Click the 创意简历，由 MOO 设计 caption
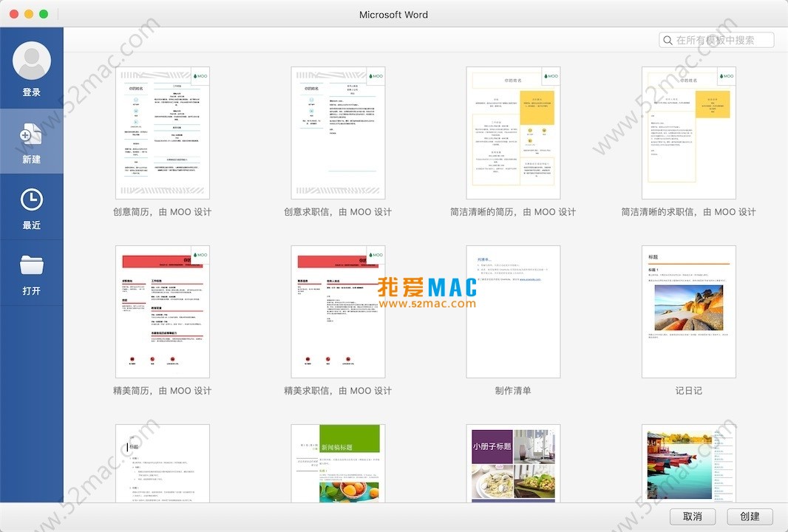This screenshot has height=532, width=788. point(163,212)
